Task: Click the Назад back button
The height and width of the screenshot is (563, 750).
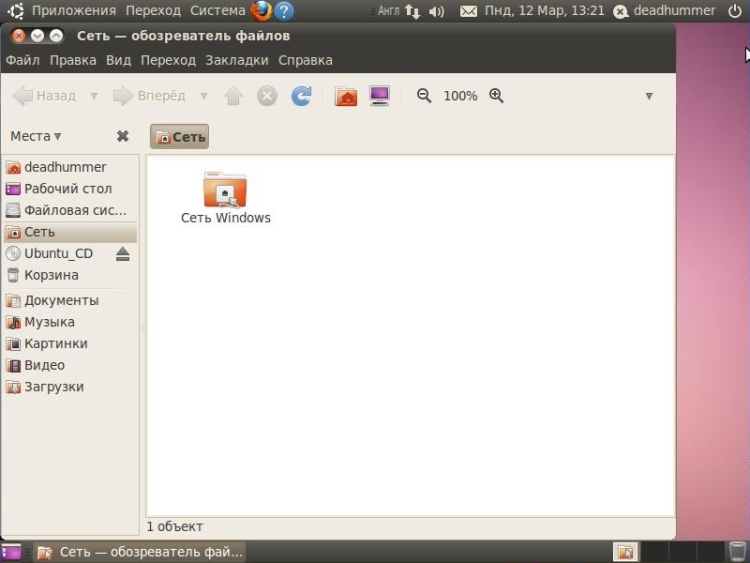Action: tap(45, 96)
